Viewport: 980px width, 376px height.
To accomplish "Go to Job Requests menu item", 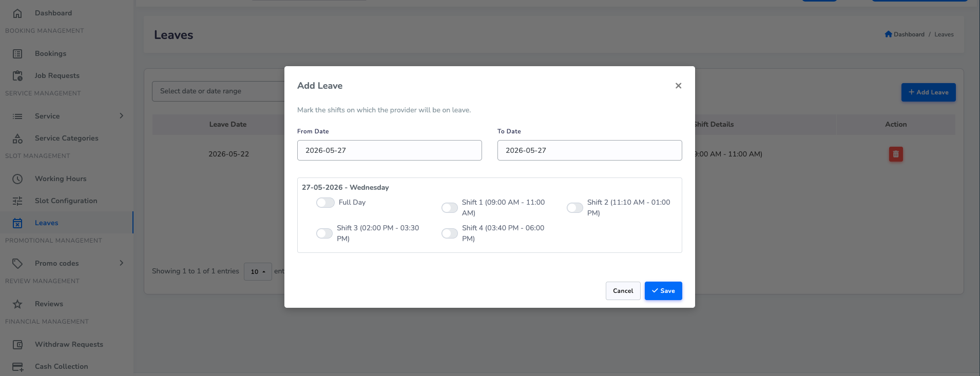I will click(57, 76).
